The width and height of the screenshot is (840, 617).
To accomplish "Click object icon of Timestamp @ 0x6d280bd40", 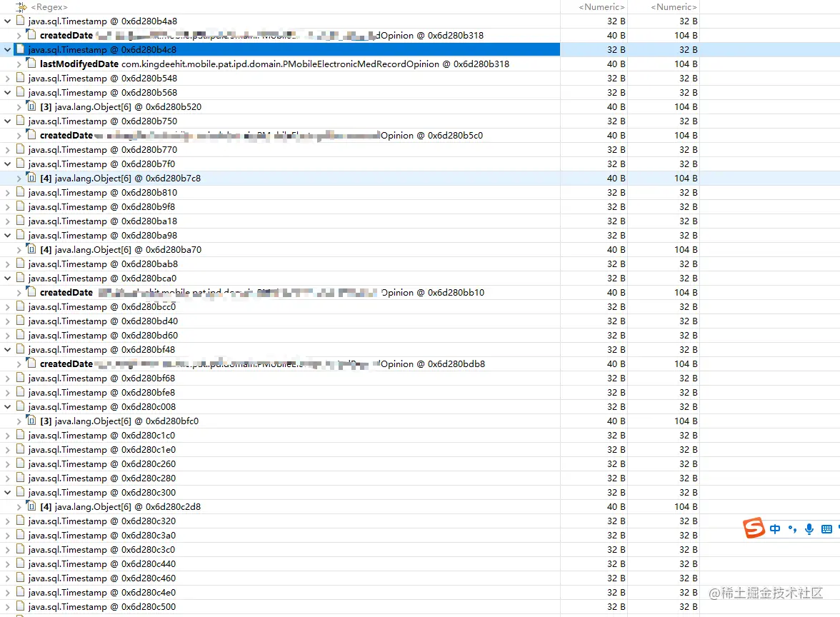I will pyautogui.click(x=20, y=320).
